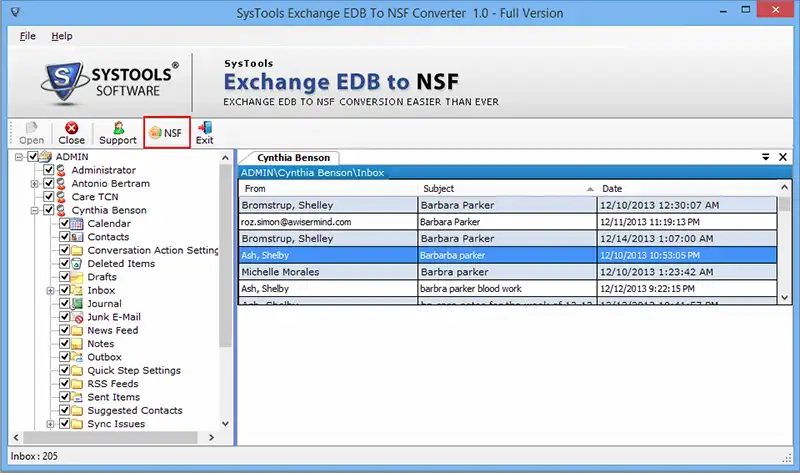Uncheck the Calendar folder checkbox
Screen dimensions: 800x473
tap(64, 223)
